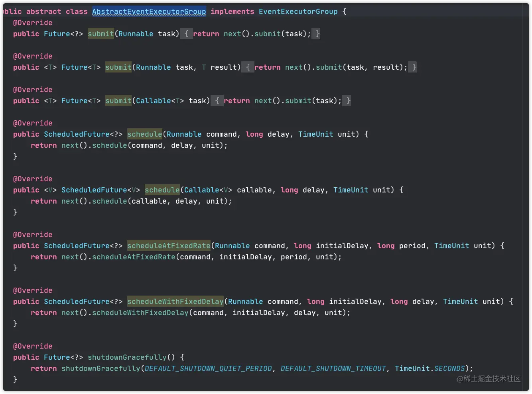Click schedule call in 'return next().schedule(callable'

pyautogui.click(x=110, y=201)
